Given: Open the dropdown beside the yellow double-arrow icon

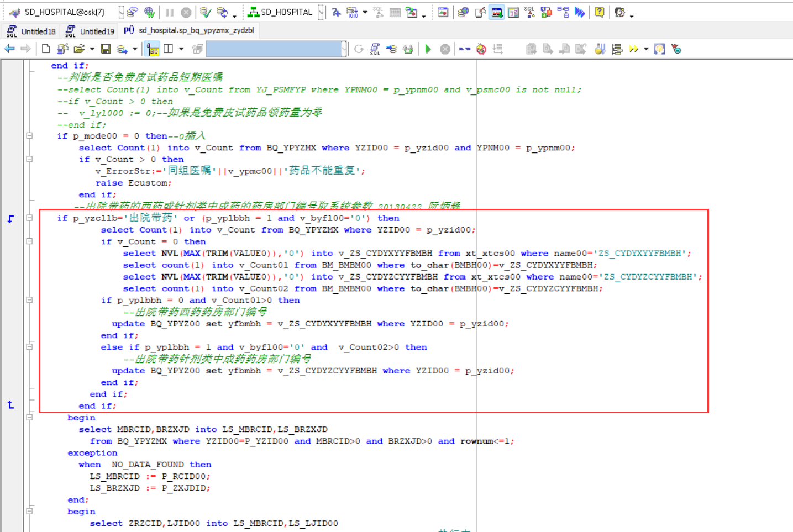Looking at the screenshot, I should pyautogui.click(x=646, y=49).
